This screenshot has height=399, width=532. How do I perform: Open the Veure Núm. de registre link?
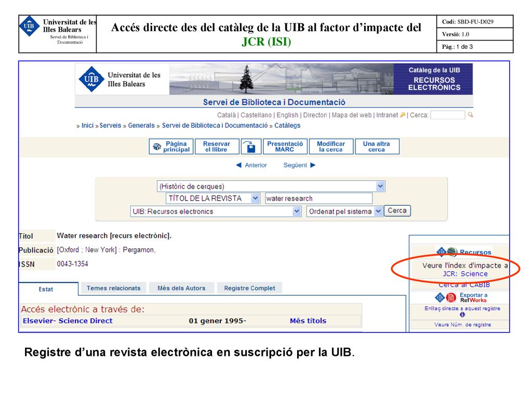462,325
